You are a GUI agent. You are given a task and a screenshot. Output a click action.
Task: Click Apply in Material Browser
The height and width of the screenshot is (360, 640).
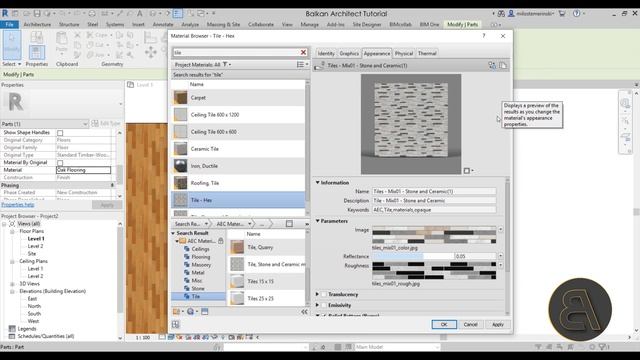click(498, 324)
